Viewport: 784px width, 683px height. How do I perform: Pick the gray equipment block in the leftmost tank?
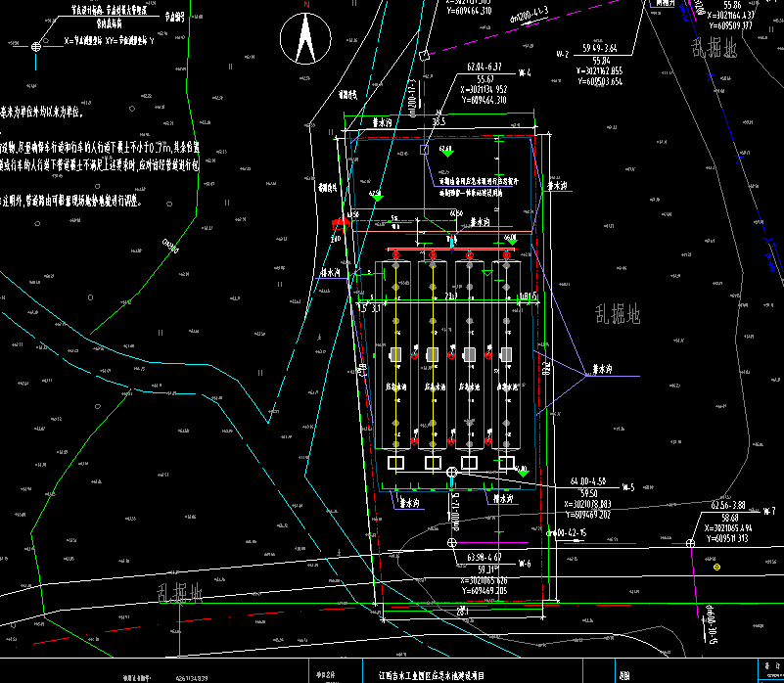(395, 354)
